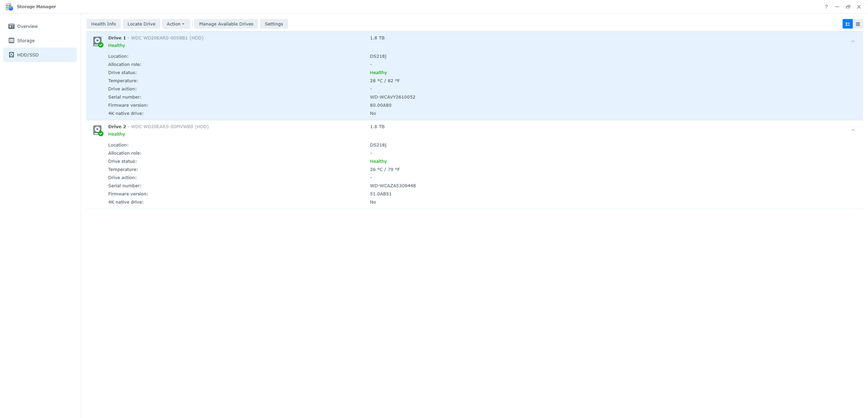Open Storage Manager help via the question mark icon

click(826, 7)
